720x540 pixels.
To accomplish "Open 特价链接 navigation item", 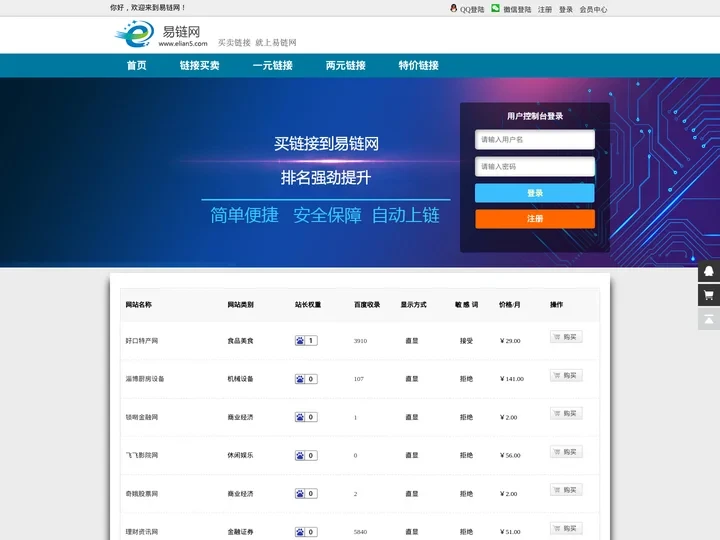I will (418, 65).
